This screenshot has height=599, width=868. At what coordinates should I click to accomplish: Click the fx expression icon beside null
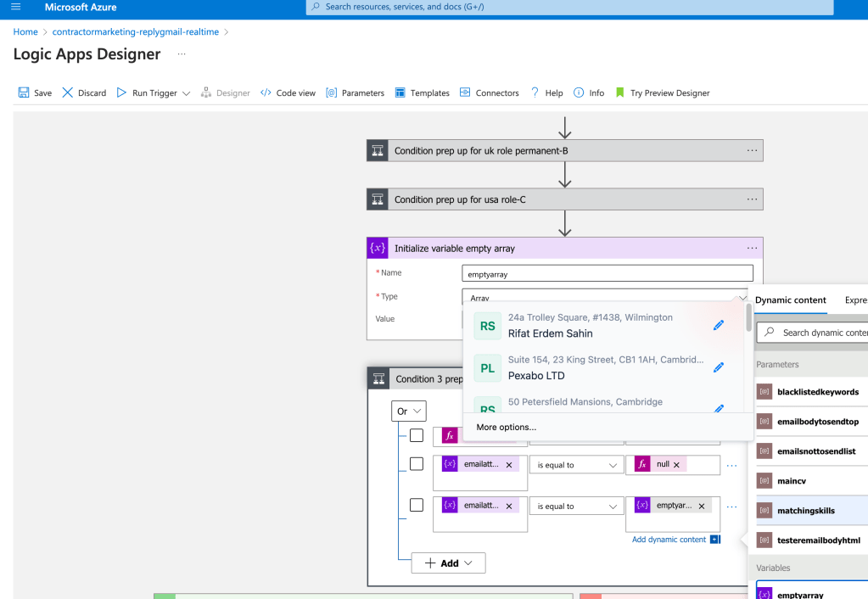coord(642,464)
